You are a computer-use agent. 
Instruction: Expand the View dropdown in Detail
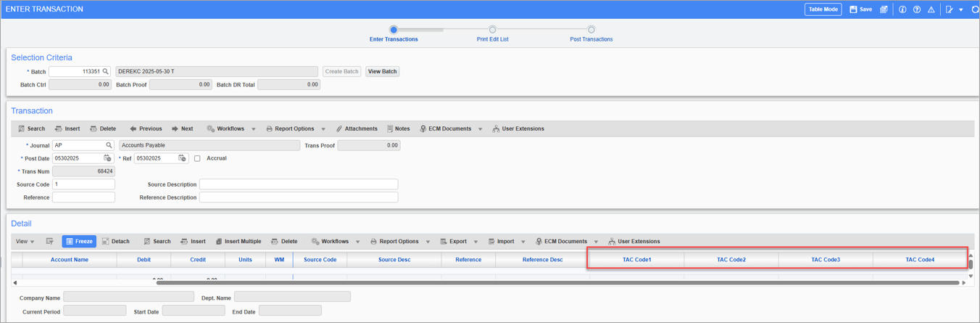coord(25,242)
